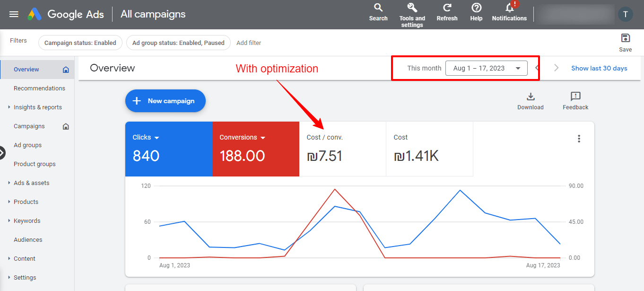This screenshot has width=644, height=291.
Task: Click Add filter field
Action: tap(249, 43)
